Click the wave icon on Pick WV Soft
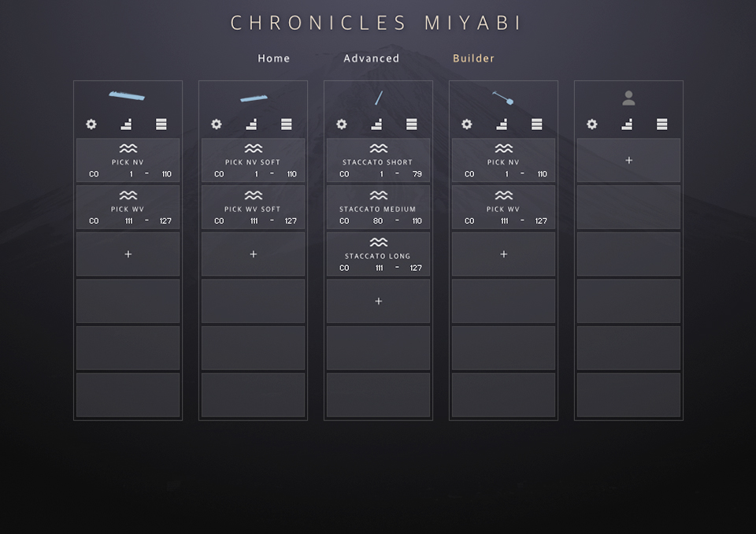Viewport: 756px width, 534px height. tap(254, 195)
